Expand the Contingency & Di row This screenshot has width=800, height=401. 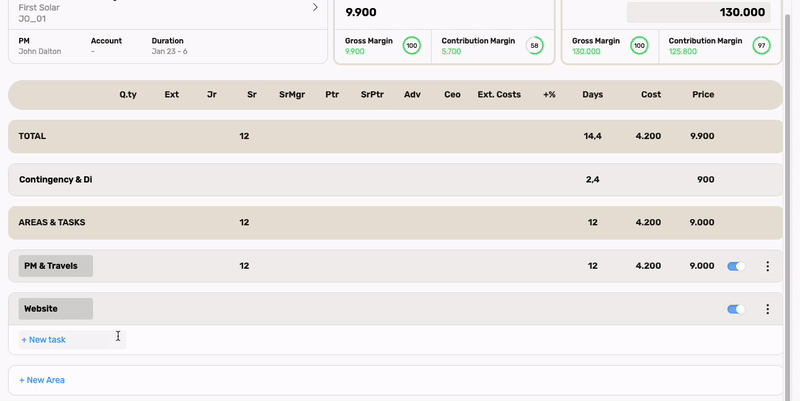point(395,180)
